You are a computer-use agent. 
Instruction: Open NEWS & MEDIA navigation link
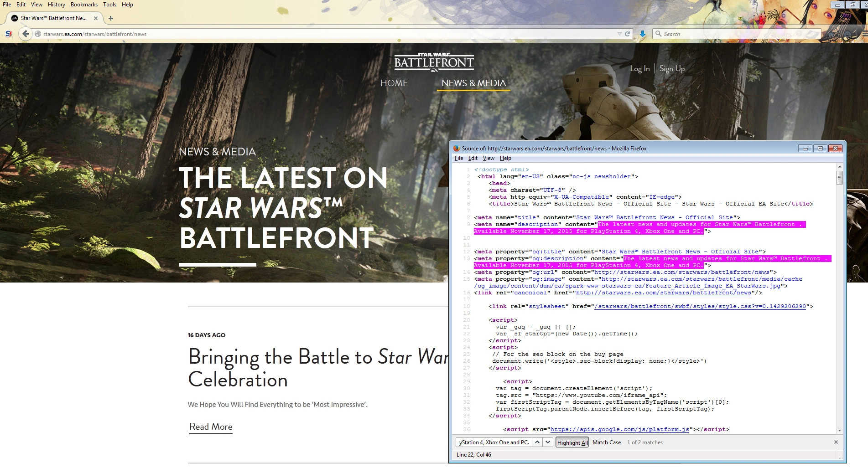(x=473, y=83)
